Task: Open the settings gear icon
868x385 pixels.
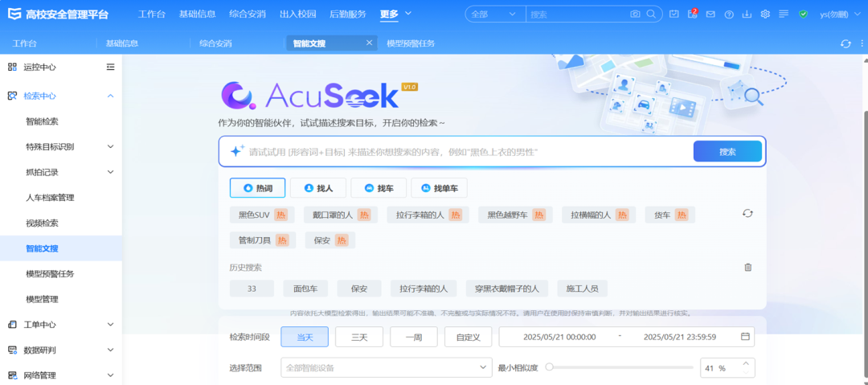Action: tap(766, 14)
